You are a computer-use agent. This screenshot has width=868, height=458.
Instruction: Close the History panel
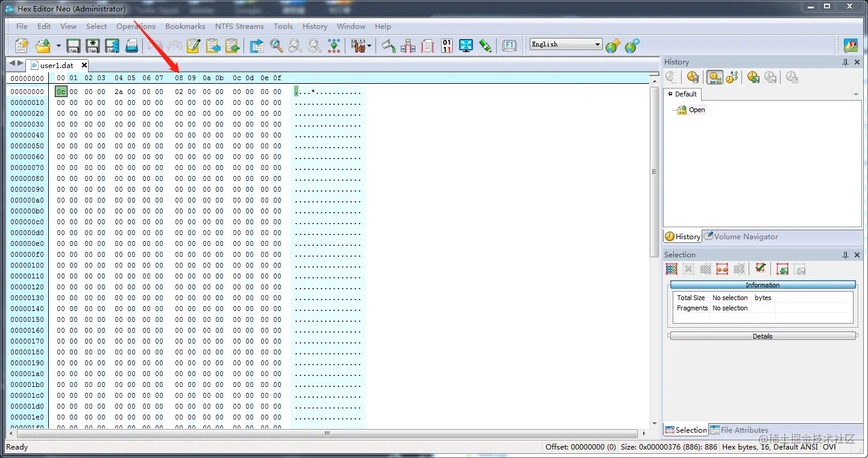[857, 62]
